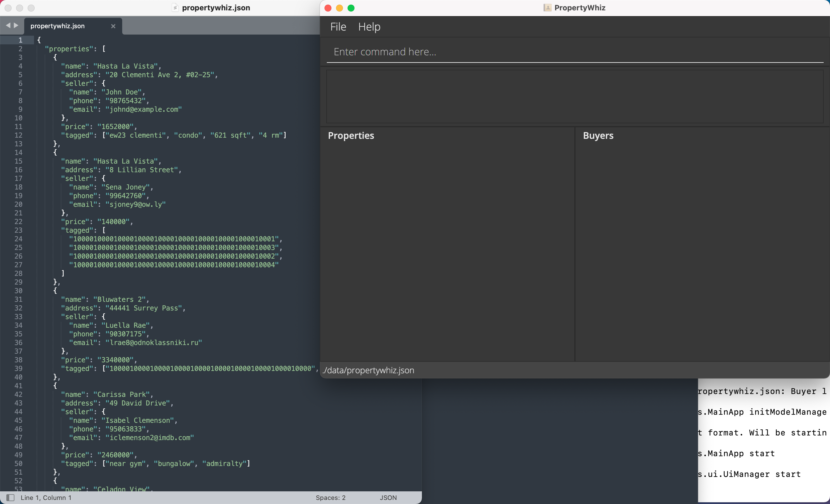Viewport: 830px width, 504px height.
Task: Close the PropertyWhiz window with the red button
Action: pos(328,8)
